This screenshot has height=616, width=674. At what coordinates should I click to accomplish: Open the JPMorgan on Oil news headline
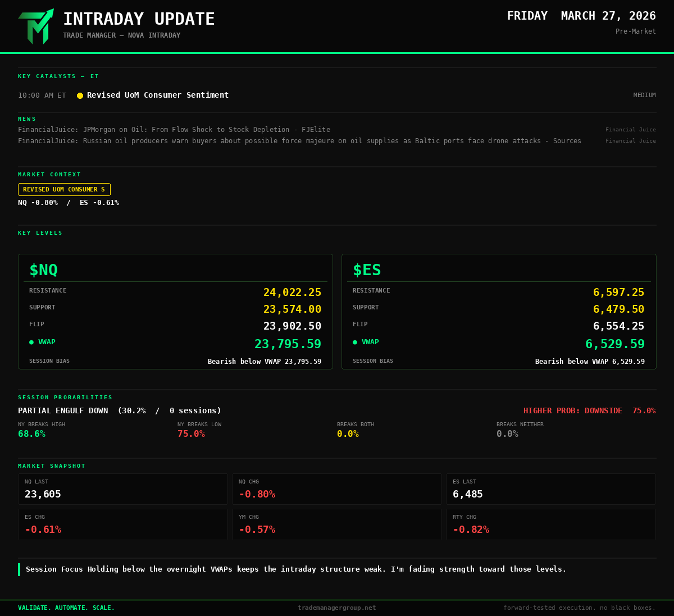click(174, 130)
